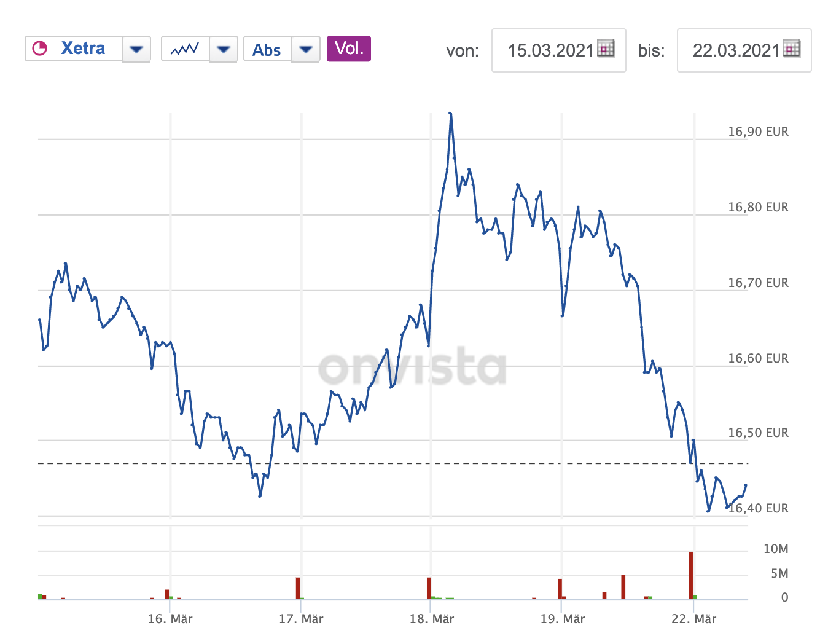The height and width of the screenshot is (644, 828).
Task: Click the 17. Mär date axis label
Action: pyautogui.click(x=301, y=619)
